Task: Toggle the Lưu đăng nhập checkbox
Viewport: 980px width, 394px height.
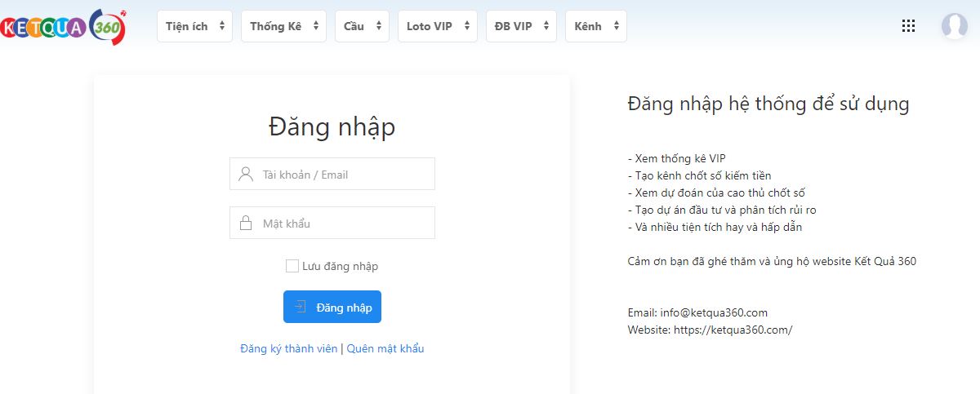Action: pos(292,266)
